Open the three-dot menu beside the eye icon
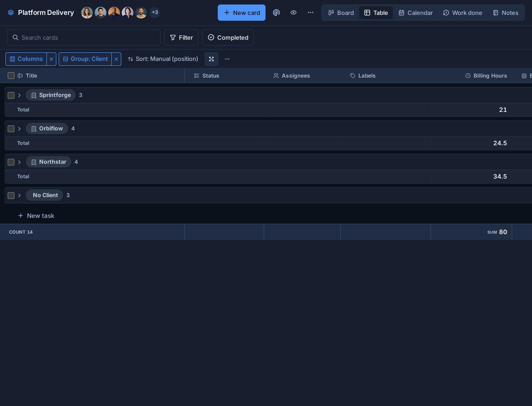The width and height of the screenshot is (532, 406). [x=311, y=13]
